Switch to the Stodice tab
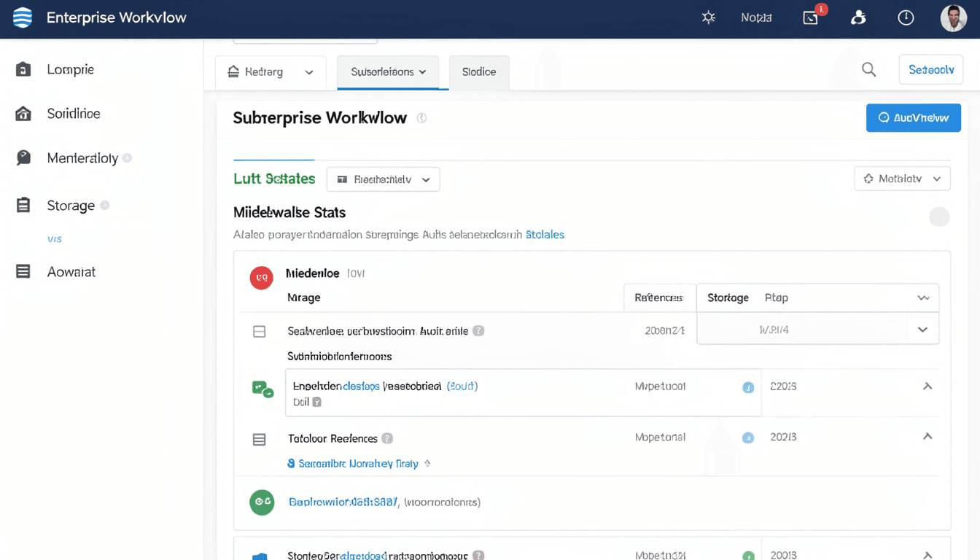The height and width of the screenshot is (560, 980). pos(478,72)
